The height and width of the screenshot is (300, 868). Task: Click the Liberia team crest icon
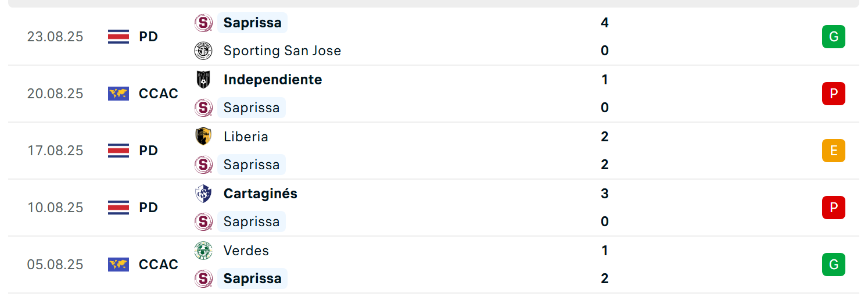[x=203, y=137]
